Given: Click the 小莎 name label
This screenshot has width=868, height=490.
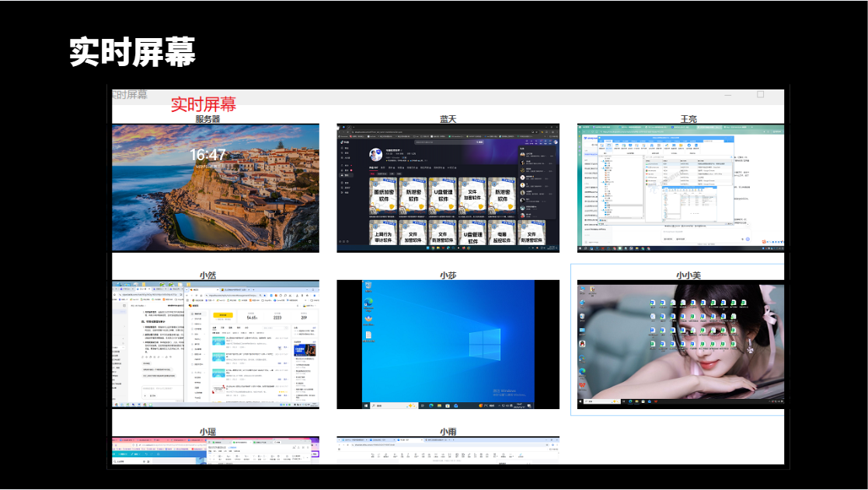Looking at the screenshot, I should 448,275.
